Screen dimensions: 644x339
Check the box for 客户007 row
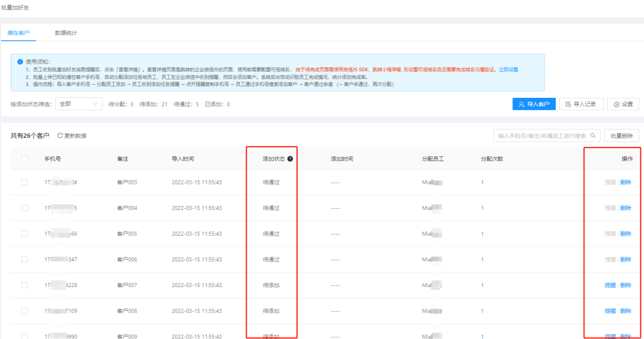pos(24,285)
